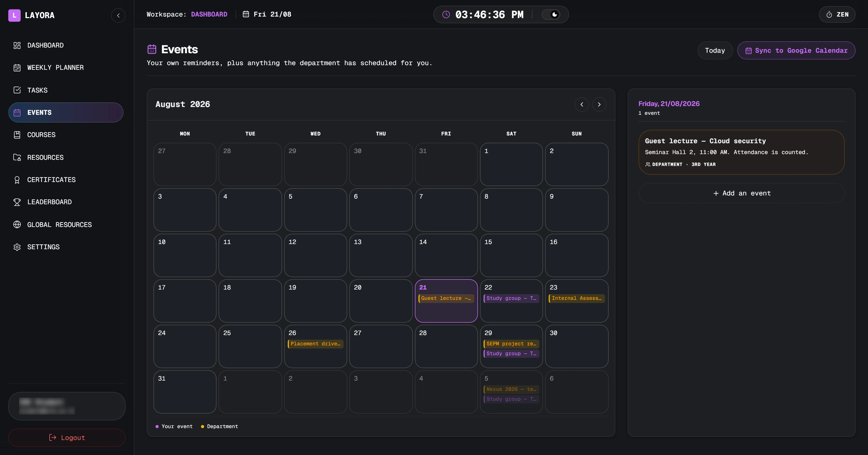
Task: Open the Guest lecture chip on the 21st
Action: click(x=446, y=298)
